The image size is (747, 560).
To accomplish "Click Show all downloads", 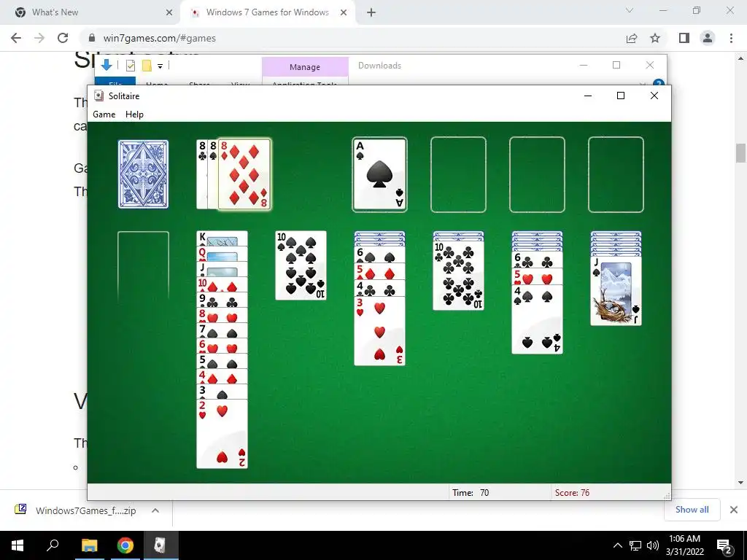I will coord(692,510).
